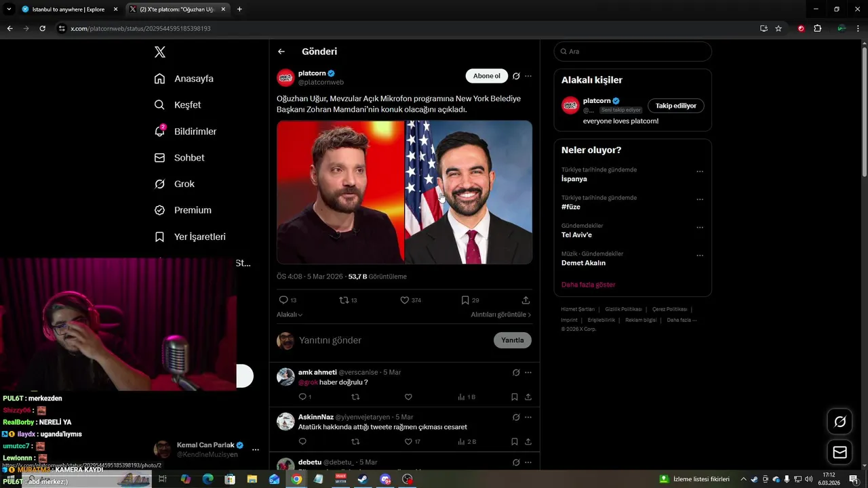Screen dimensions: 868x488
Task: Open Grok from the sidebar
Action: pos(174,184)
